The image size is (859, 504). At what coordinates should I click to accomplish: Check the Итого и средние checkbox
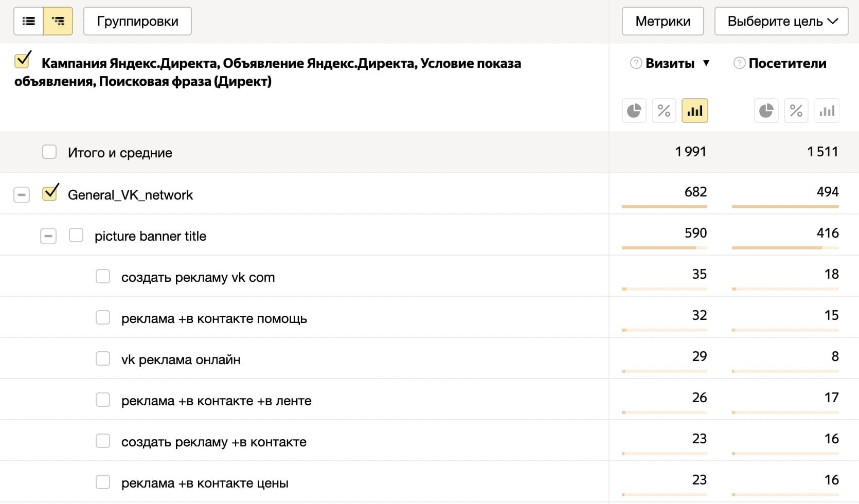click(49, 152)
